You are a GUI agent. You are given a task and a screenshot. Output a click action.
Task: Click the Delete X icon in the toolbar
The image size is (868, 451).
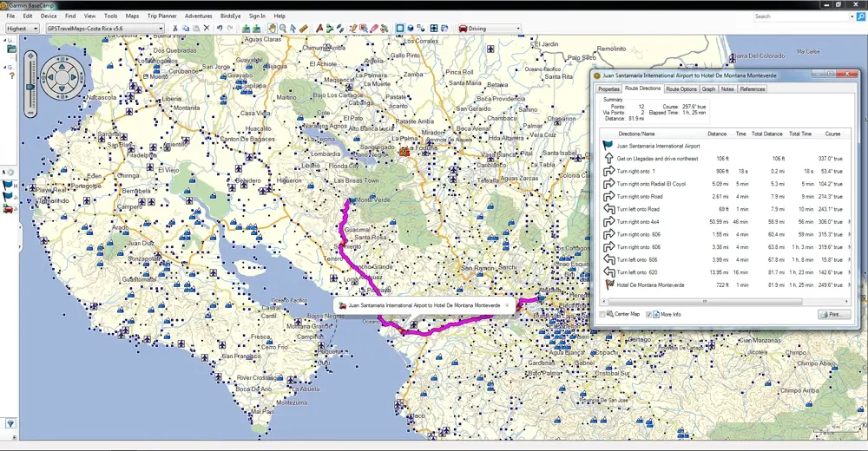[x=207, y=29]
